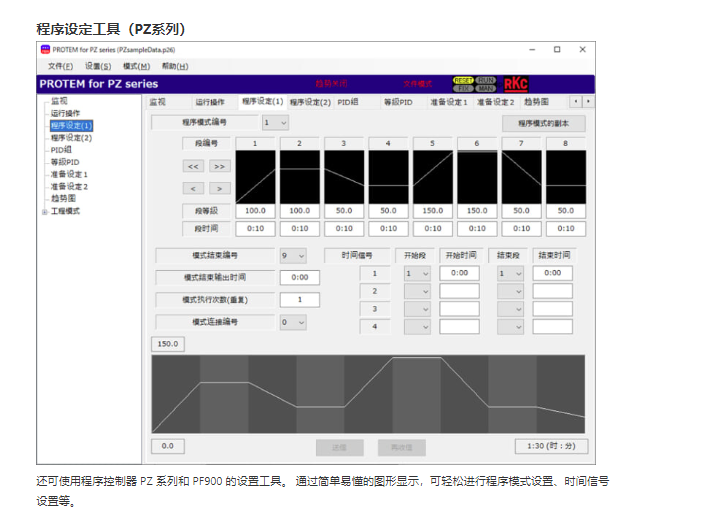702x520 pixels.
Task: Click the FIX status indicator
Action: click(463, 88)
